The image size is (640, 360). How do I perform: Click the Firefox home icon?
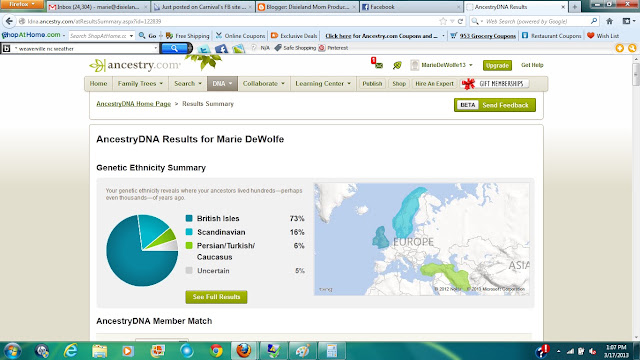click(609, 21)
